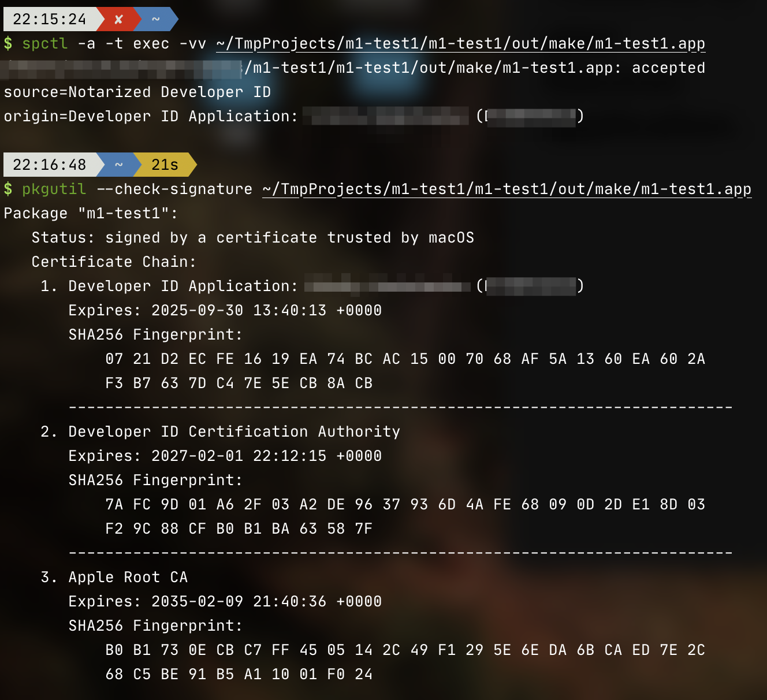Click 'SHA256 Fingerprint:' under Certification Authority
Image resolution: width=767 pixels, height=700 pixels.
[156, 481]
